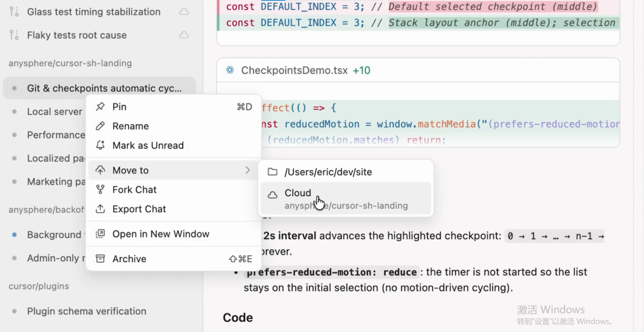Click the Git branch icon beside Glass test timing
Screen dimensions: 644x332
[x=15, y=11]
